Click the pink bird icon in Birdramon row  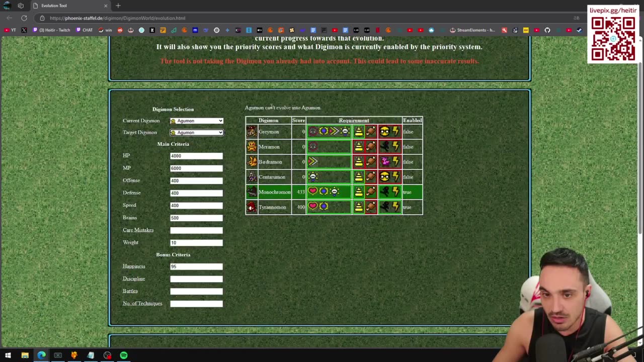click(x=384, y=162)
